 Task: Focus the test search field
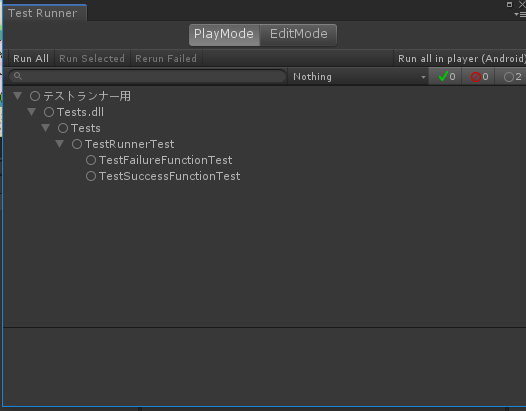click(148, 76)
